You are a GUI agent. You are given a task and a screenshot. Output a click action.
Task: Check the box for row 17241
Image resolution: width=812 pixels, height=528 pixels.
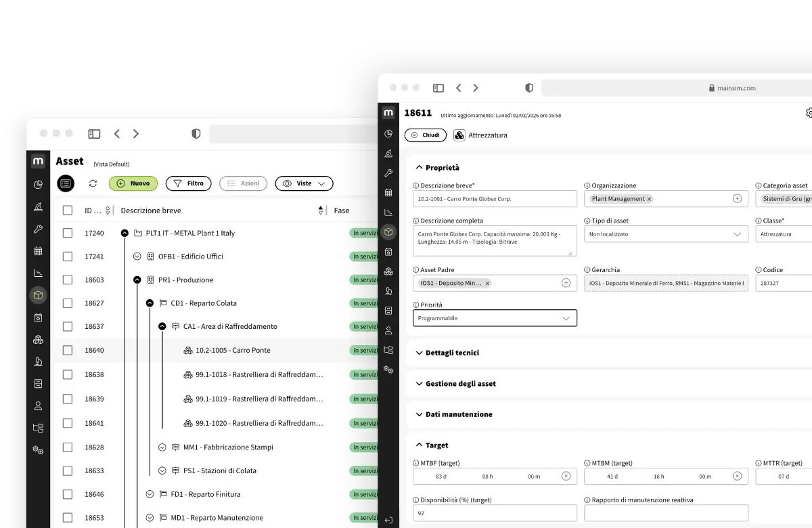point(68,257)
